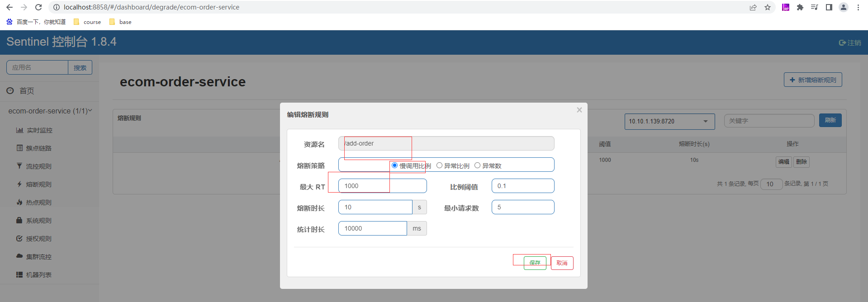Open the Extensions puzzle icon
The width and height of the screenshot is (868, 302).
coord(800,7)
